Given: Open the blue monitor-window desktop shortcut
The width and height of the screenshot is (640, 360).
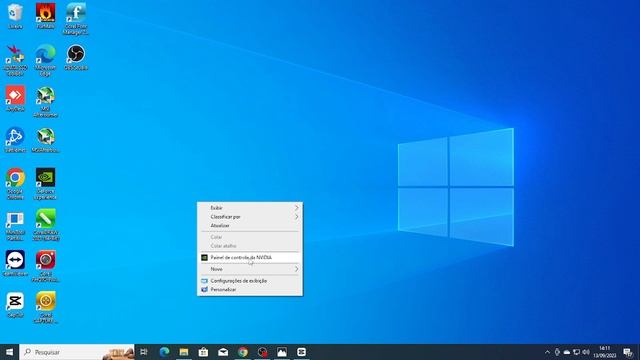Looking at the screenshot, I should pyautogui.click(x=15, y=225).
